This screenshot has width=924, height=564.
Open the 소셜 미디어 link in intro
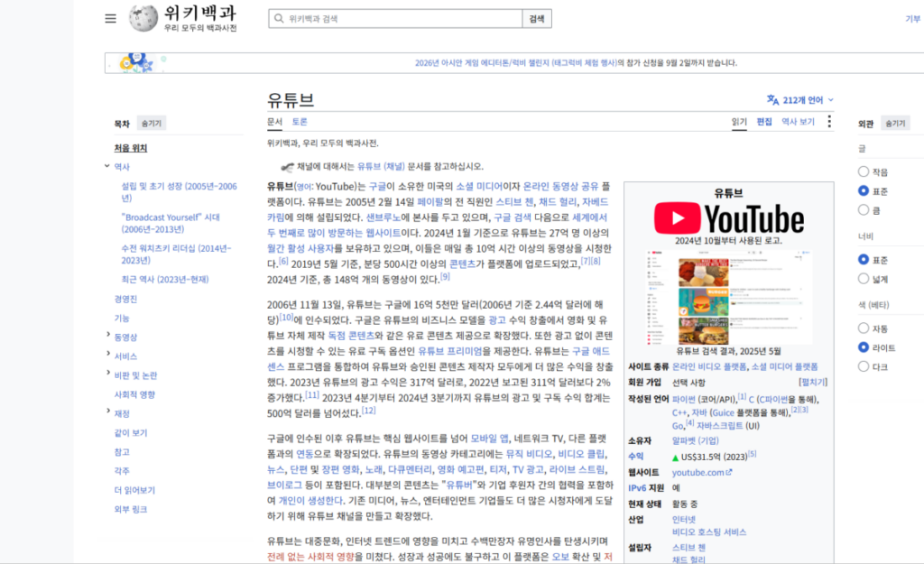tap(479, 186)
